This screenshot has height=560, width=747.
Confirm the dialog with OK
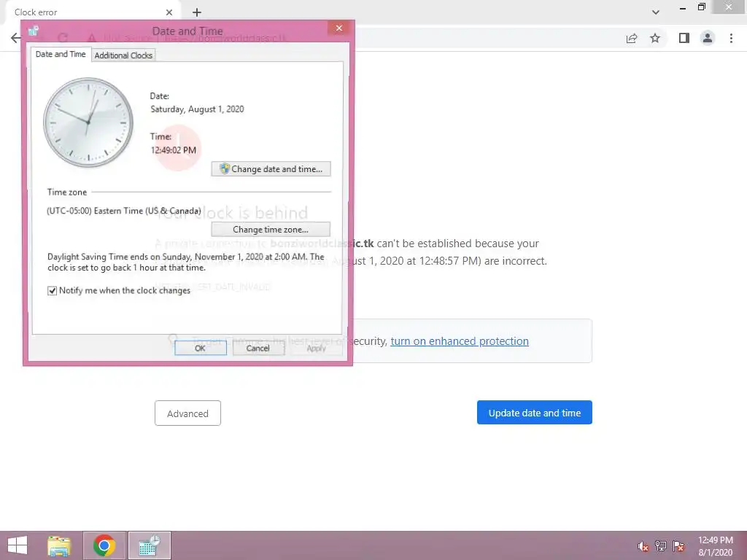point(200,348)
